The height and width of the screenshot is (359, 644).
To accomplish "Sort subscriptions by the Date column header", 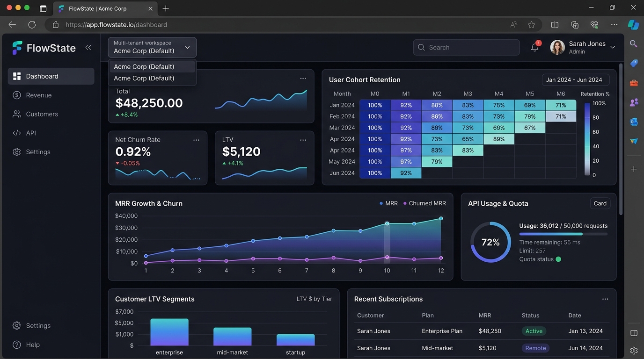I will (575, 316).
